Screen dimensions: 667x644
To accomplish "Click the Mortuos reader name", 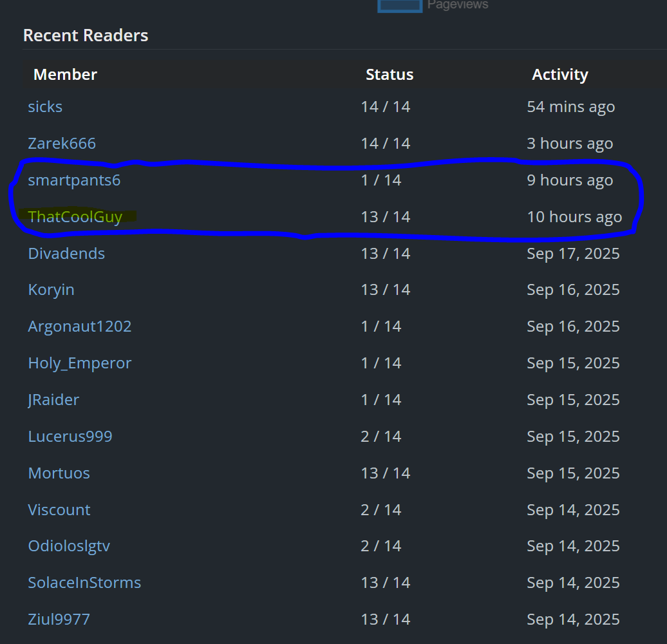I will 59,473.
